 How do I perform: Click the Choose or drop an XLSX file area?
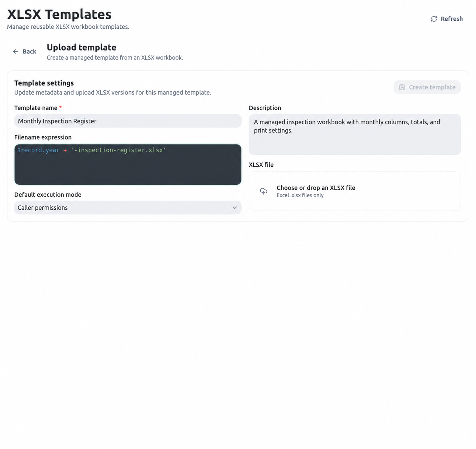point(355,191)
